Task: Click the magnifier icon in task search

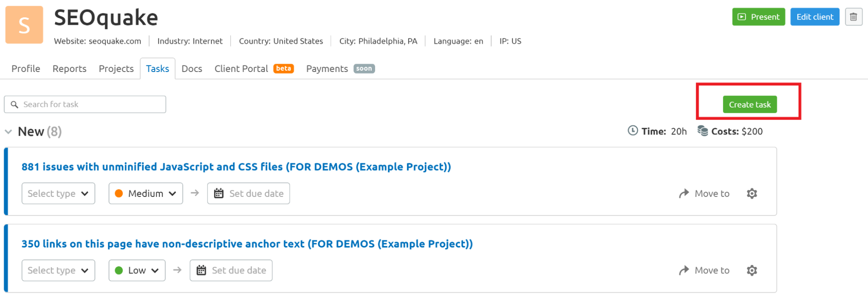Action: [14, 105]
